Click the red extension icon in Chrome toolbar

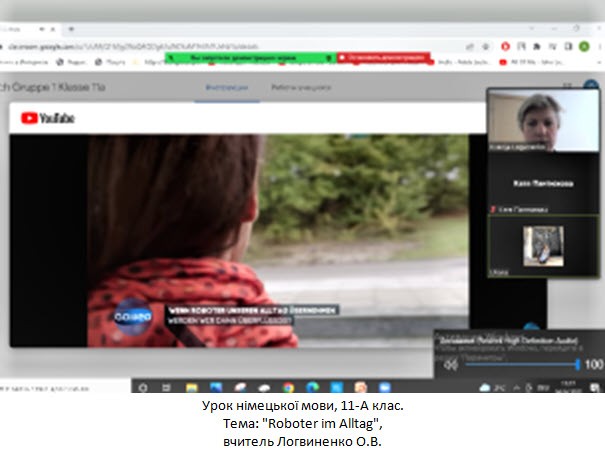(x=503, y=46)
